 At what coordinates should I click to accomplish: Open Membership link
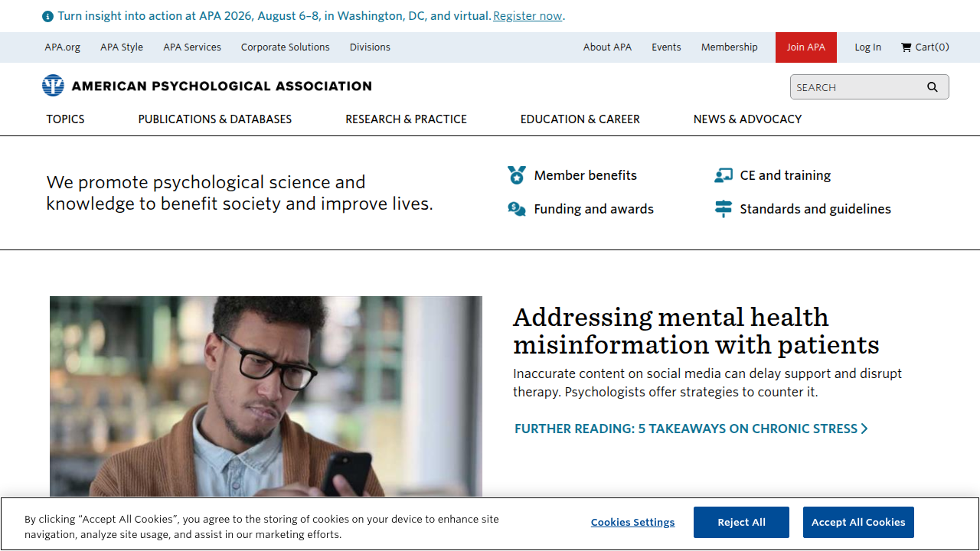729,47
